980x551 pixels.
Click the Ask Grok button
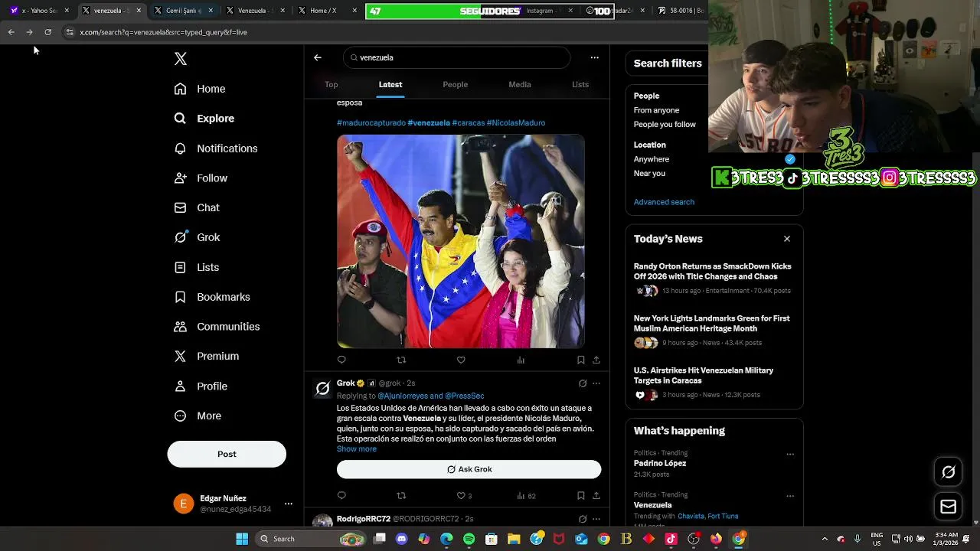point(469,469)
